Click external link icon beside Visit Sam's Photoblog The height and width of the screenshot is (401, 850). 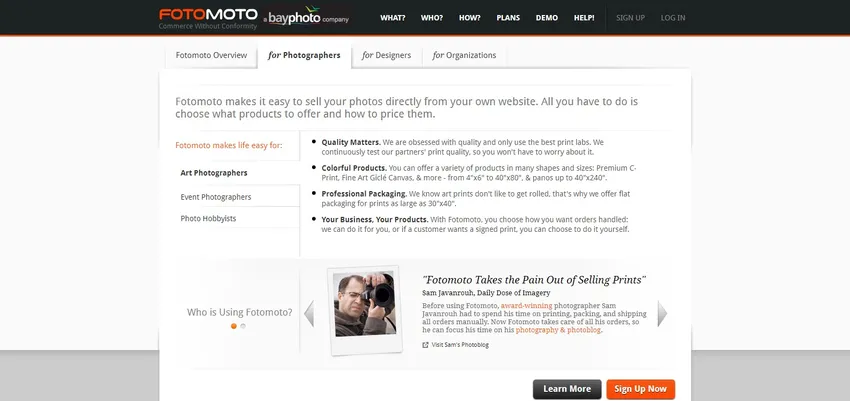pos(426,345)
